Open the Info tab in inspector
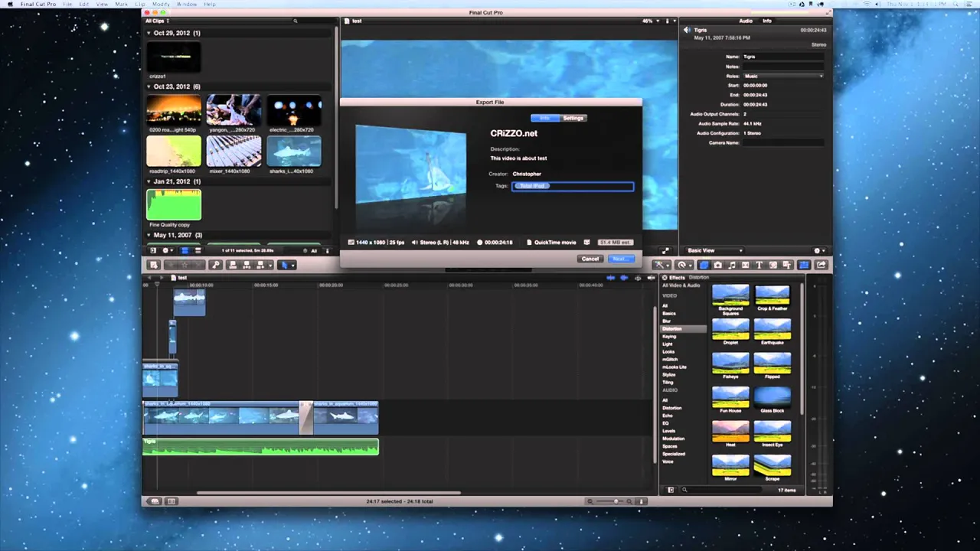This screenshot has width=980, height=551. (766, 21)
